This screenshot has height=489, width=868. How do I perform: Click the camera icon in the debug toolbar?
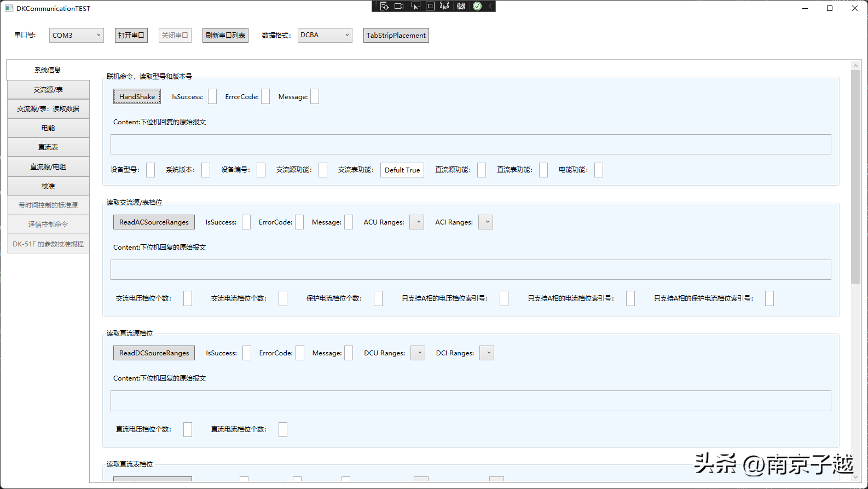pyautogui.click(x=399, y=6)
